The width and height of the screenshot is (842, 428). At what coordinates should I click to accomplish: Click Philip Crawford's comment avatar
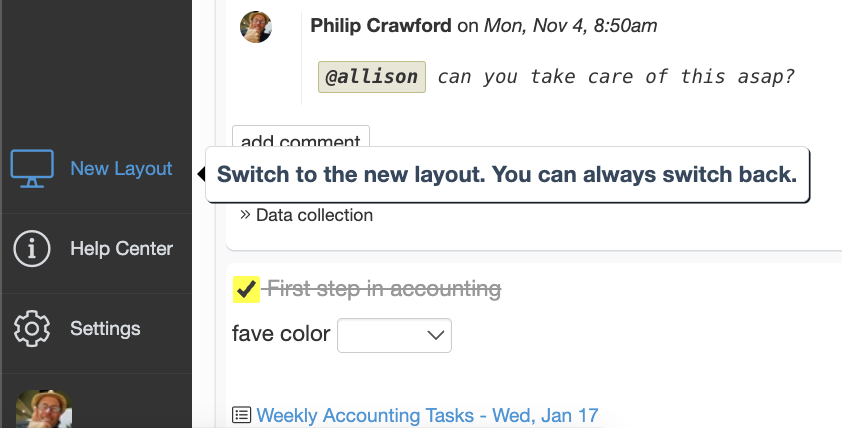pos(256,27)
